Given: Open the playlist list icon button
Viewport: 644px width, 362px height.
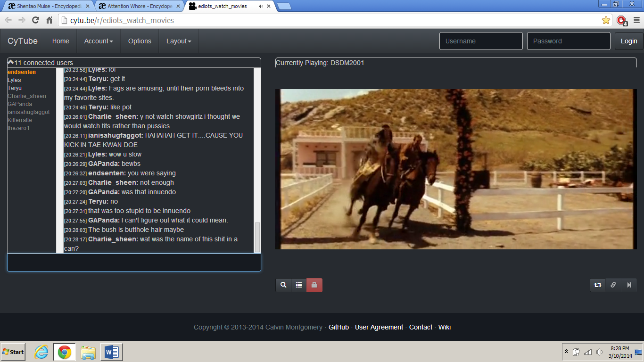Looking at the screenshot, I should [299, 285].
